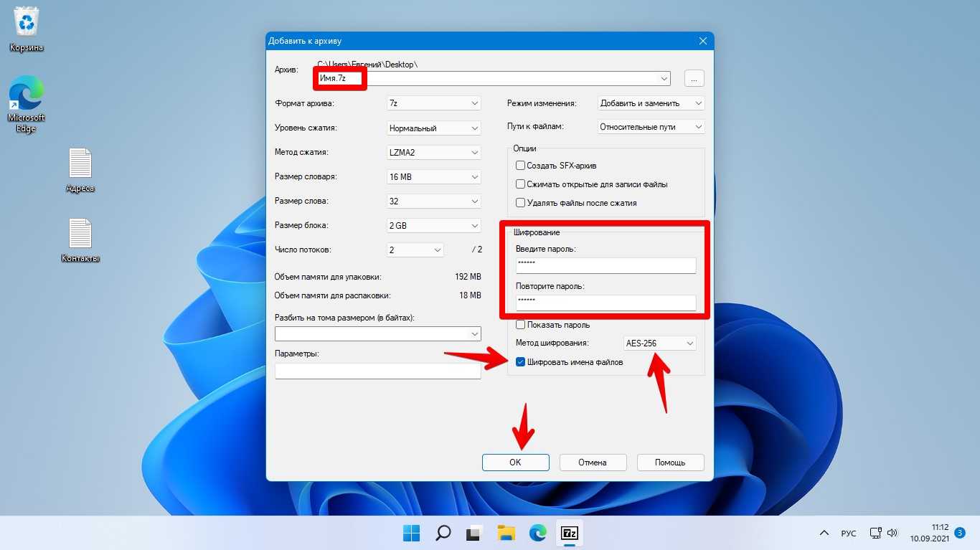980x550 pixels.
Task: Click the 7-Zip icon in taskbar
Action: pos(570,533)
